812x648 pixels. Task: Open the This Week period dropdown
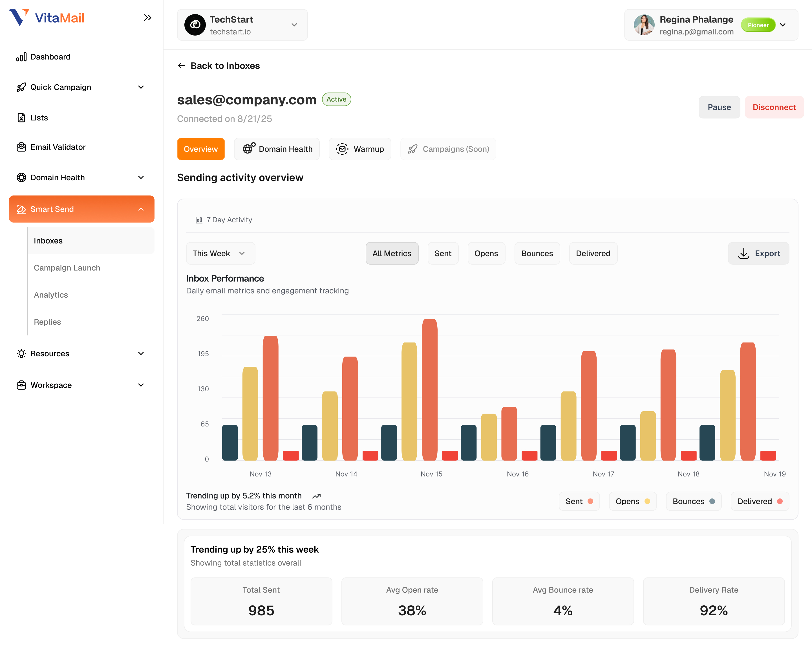pos(220,254)
